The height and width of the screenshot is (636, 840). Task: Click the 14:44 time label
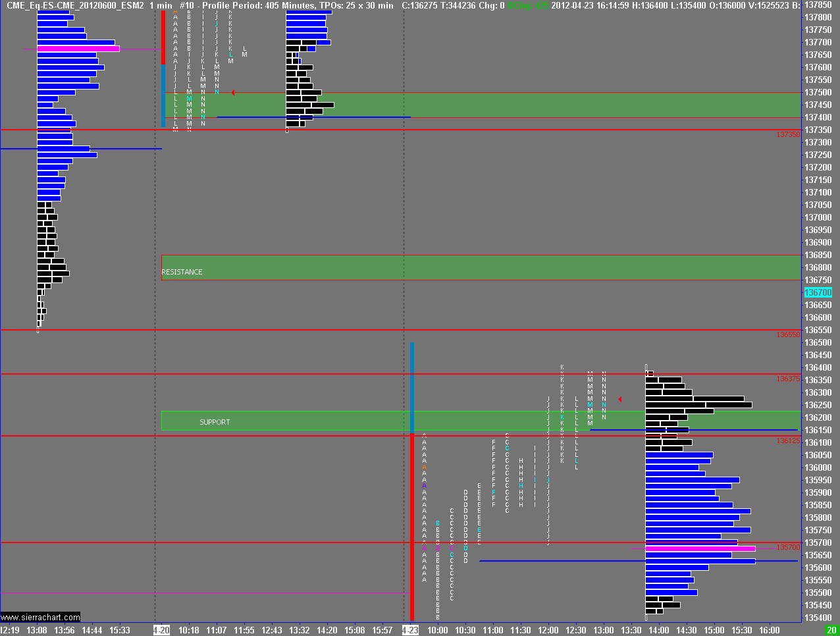pyautogui.click(x=92, y=630)
